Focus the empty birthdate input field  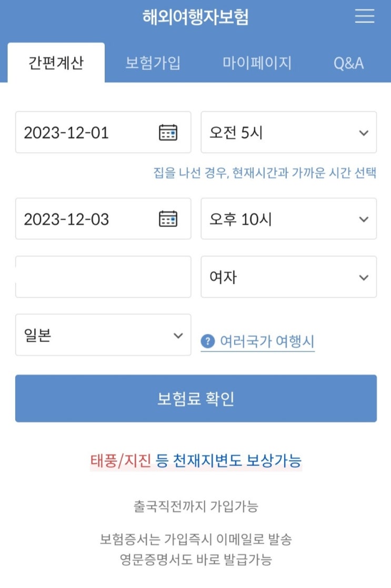(103, 277)
